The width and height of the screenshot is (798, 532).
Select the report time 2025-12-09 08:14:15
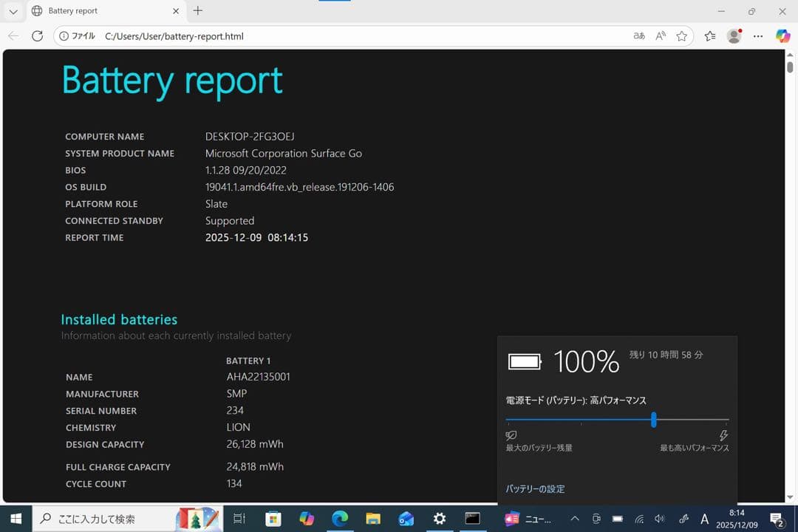(256, 237)
